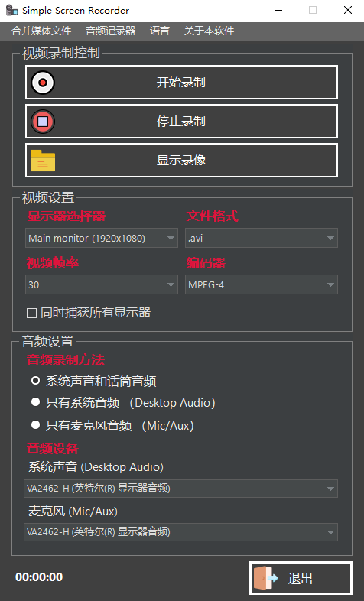This screenshot has width=364, height=601.
Task: Open the 麦克风 Mic/Aux device dropdown
Action: 180,532
